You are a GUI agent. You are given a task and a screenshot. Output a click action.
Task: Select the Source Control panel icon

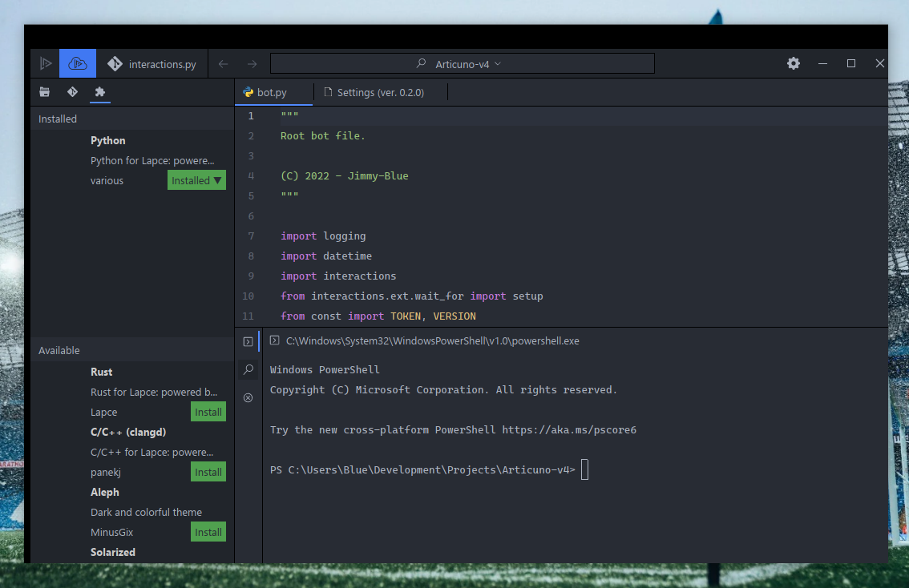coord(71,92)
